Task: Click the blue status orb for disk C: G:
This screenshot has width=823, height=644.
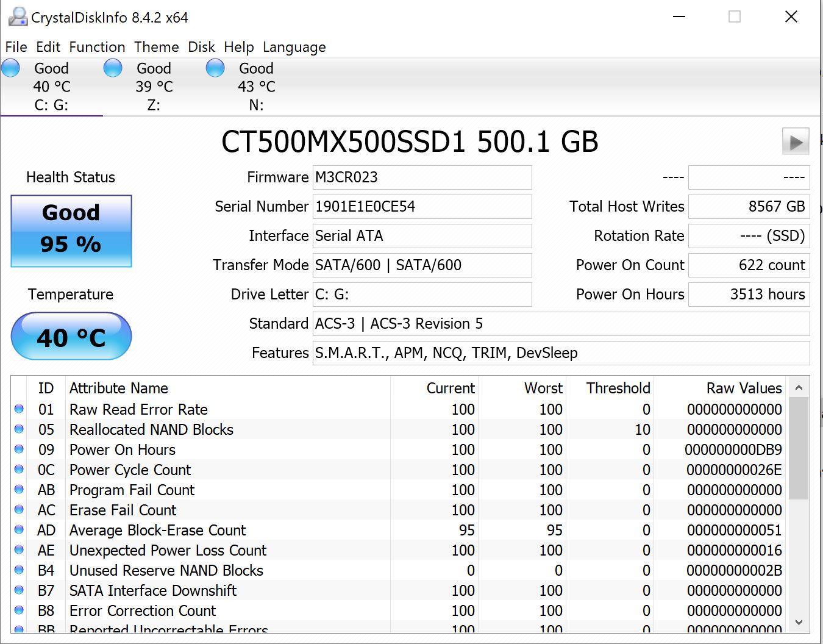Action: (11, 68)
